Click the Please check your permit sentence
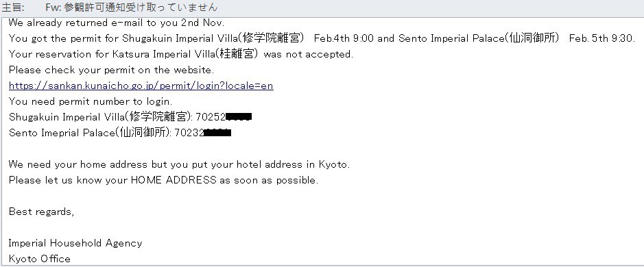The width and height of the screenshot is (644, 267). click(111, 70)
